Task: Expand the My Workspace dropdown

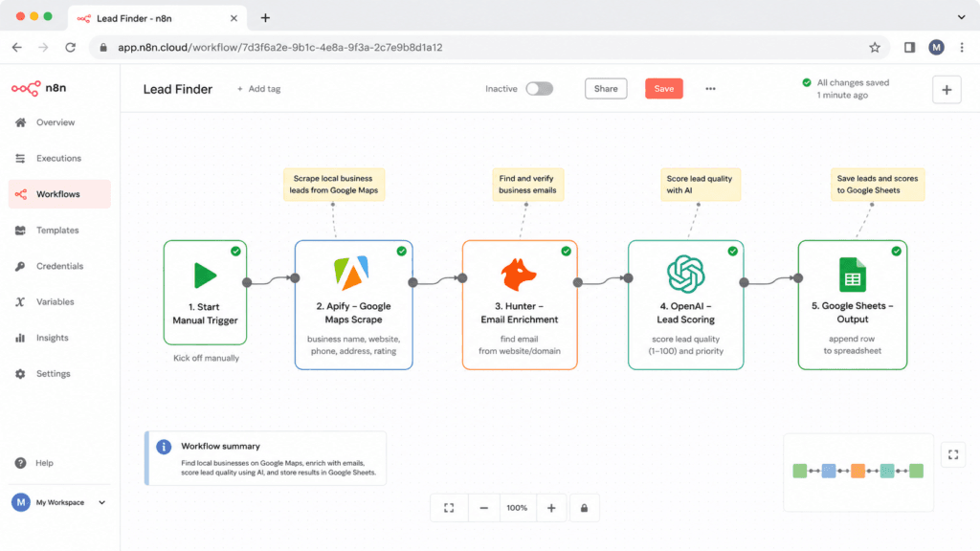Action: [x=101, y=502]
